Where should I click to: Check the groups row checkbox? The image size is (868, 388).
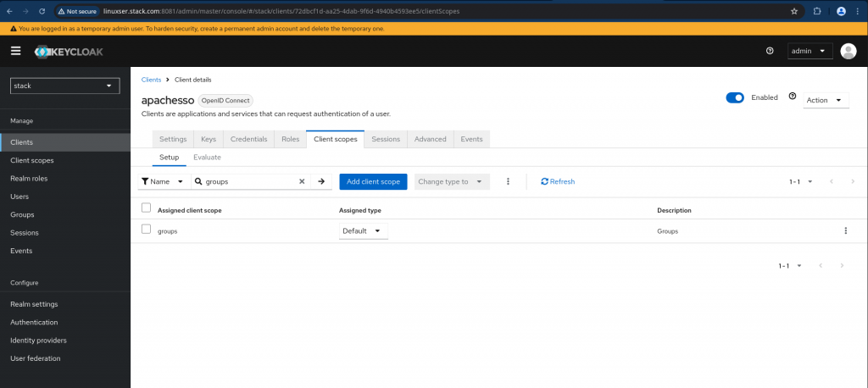coord(146,229)
